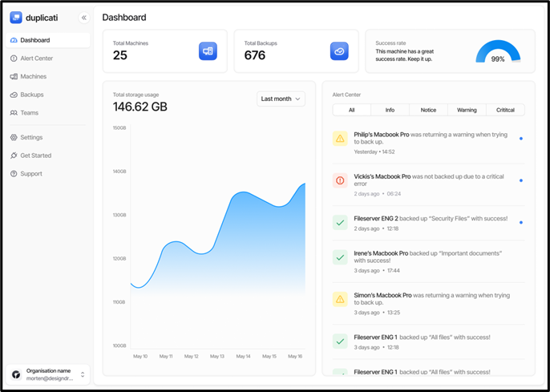Open Irene's Macbook Pro alert link
The image size is (550, 392).
tap(381, 253)
